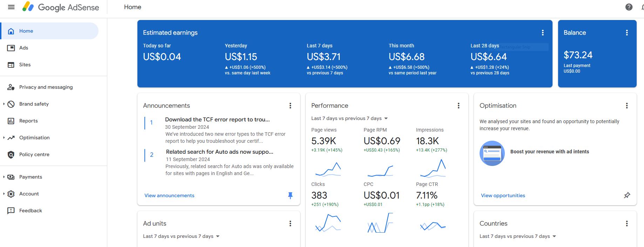Pin the Optimisation card
This screenshot has width=644, height=247.
627,195
